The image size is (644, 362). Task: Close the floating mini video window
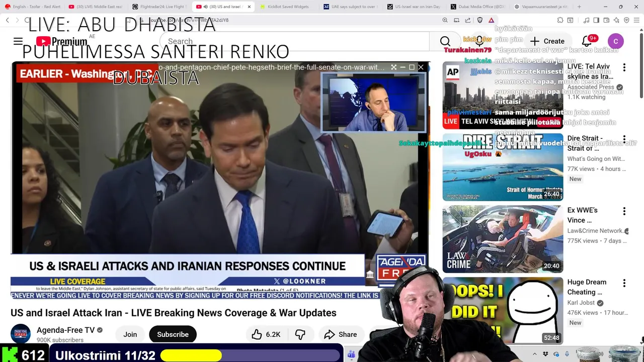coord(421,67)
